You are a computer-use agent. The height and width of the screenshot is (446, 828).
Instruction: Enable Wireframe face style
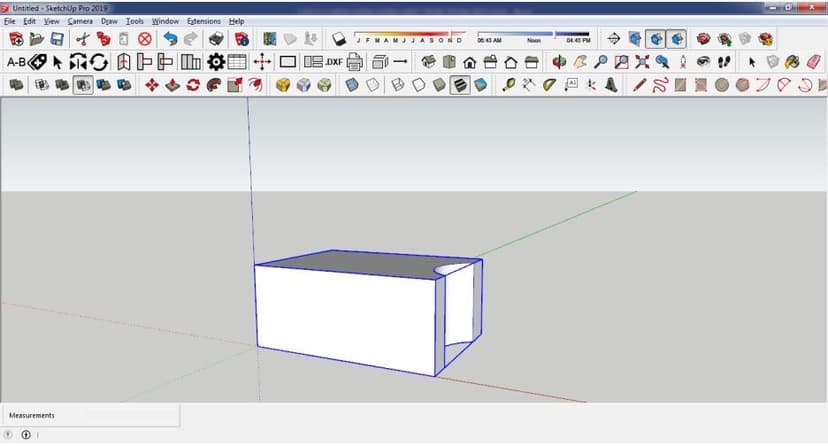tap(398, 84)
